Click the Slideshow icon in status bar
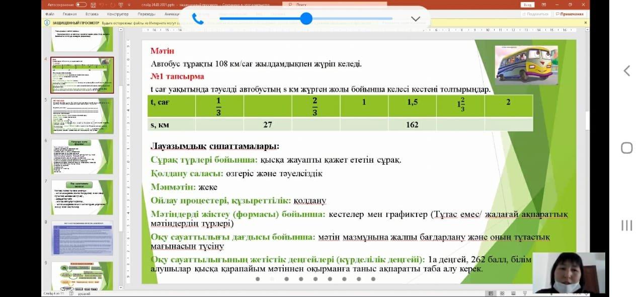Viewport: 644px width, 297px height. tap(524, 293)
